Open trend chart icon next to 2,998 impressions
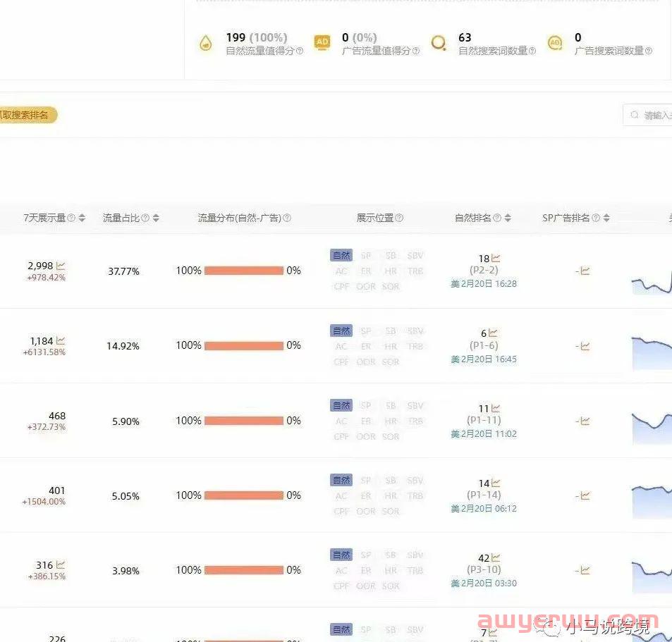 (x=61, y=266)
